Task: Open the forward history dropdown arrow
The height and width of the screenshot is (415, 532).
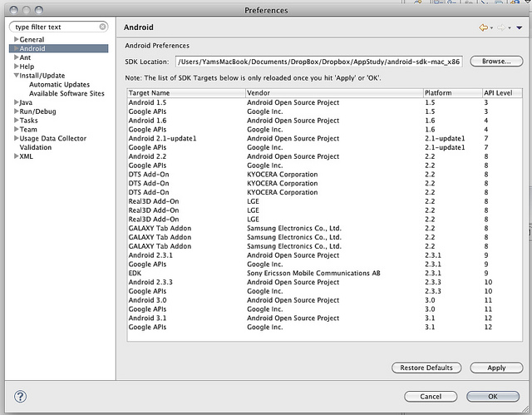Action: (510, 28)
